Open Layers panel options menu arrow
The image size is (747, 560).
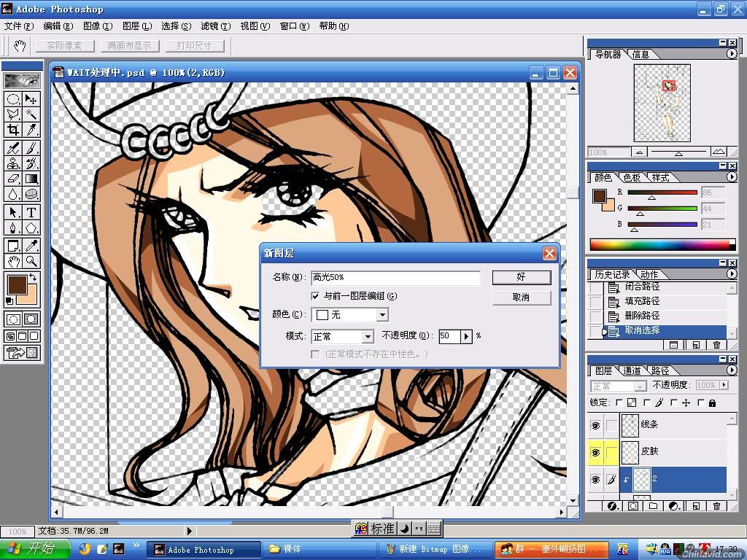[x=732, y=370]
